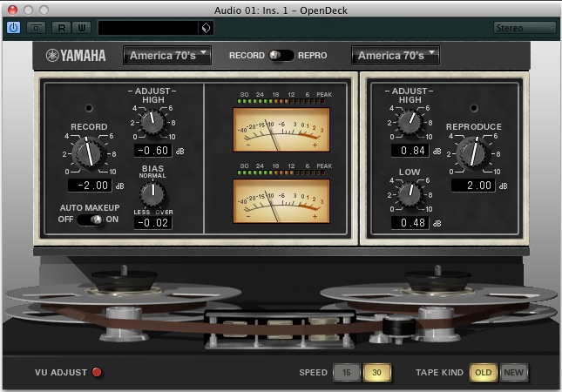
Task: Click the Yamaha logo
Action: (x=76, y=56)
